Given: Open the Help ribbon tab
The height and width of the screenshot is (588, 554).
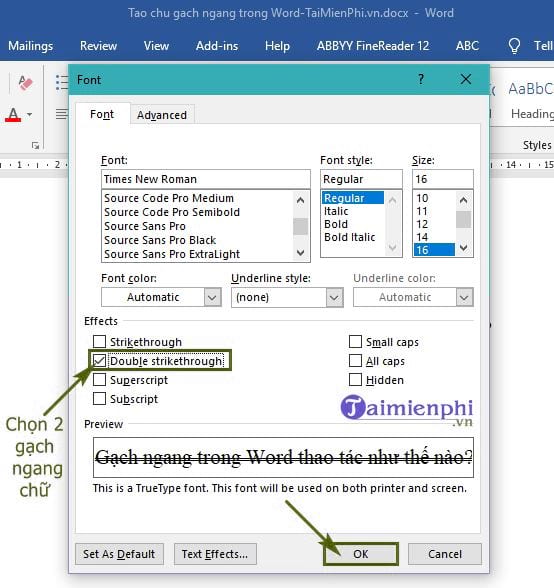Looking at the screenshot, I should (277, 46).
